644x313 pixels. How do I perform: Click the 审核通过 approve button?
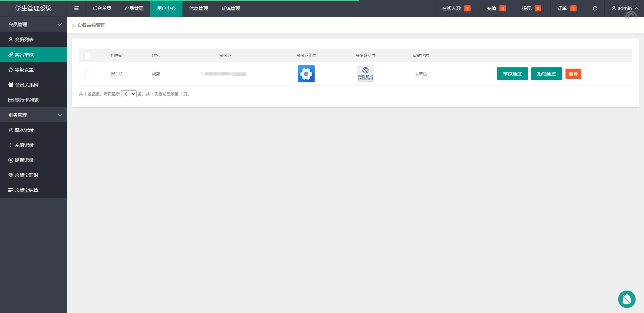[x=512, y=74]
